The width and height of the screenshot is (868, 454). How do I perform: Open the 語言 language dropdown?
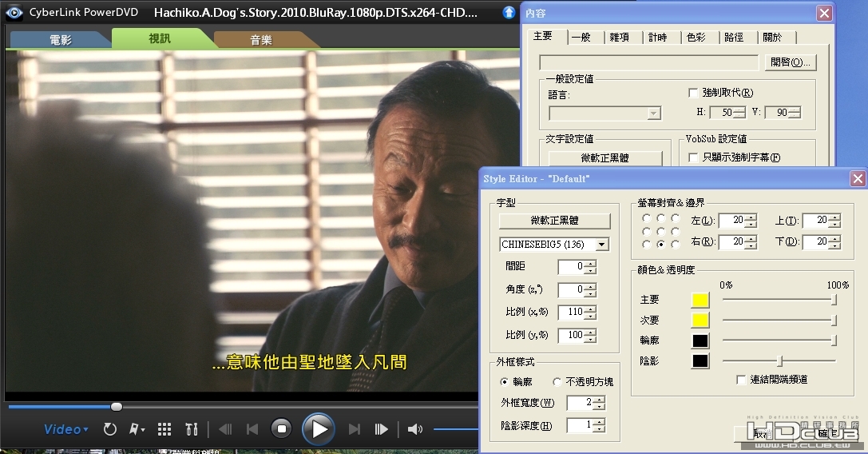pos(604,113)
